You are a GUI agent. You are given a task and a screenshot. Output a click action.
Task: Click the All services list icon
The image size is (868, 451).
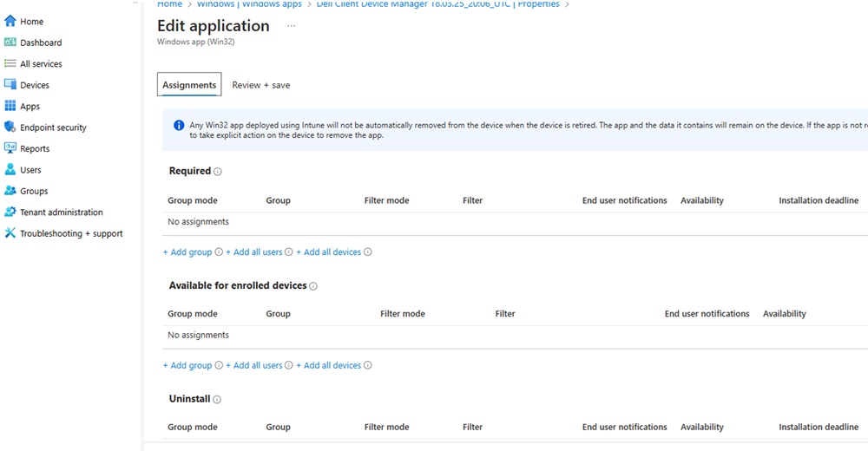pos(10,63)
